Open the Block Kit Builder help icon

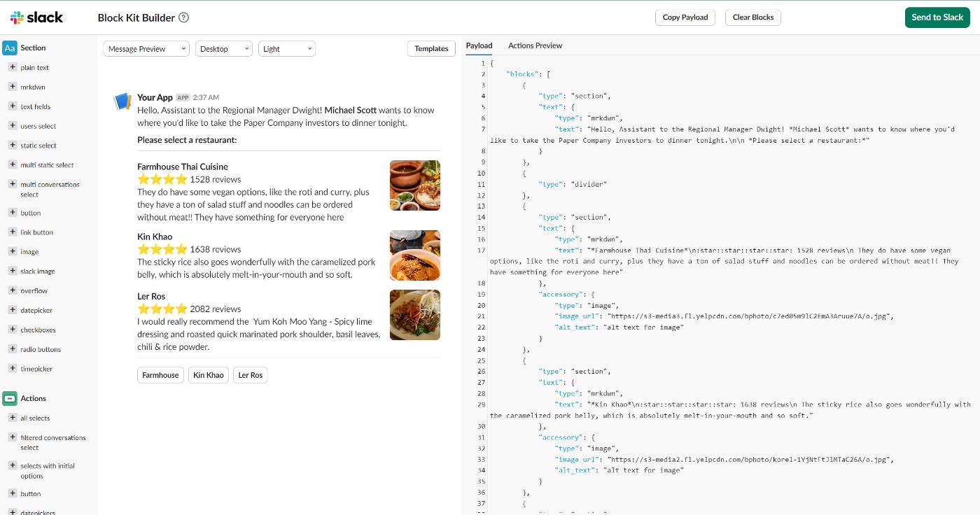point(183,17)
